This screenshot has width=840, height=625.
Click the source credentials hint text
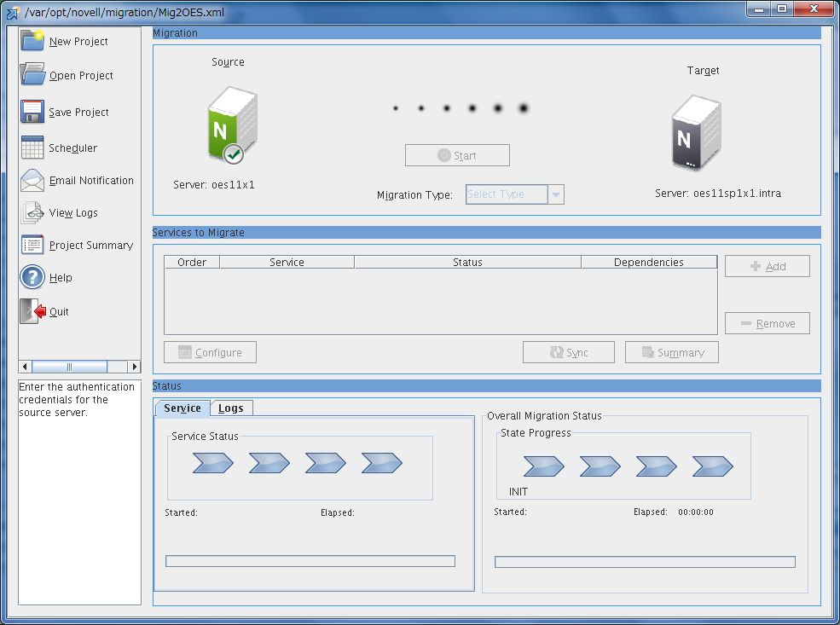pos(77,400)
